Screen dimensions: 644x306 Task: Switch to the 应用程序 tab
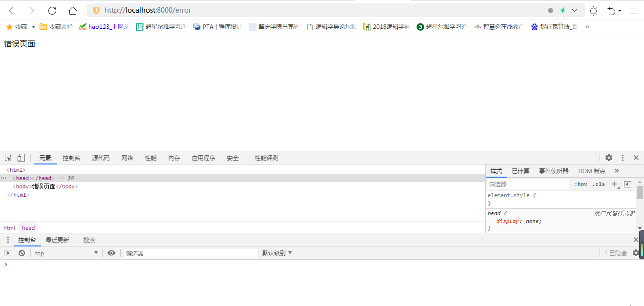203,158
